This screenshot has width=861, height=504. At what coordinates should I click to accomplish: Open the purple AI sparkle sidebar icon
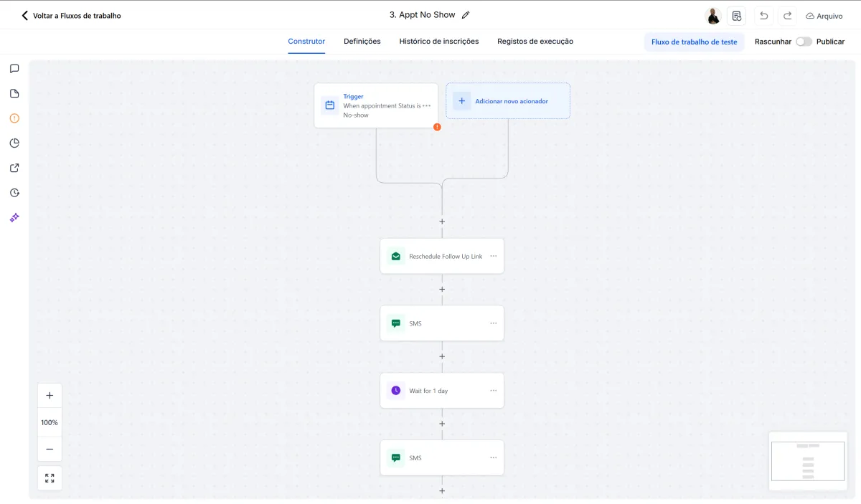click(x=14, y=217)
